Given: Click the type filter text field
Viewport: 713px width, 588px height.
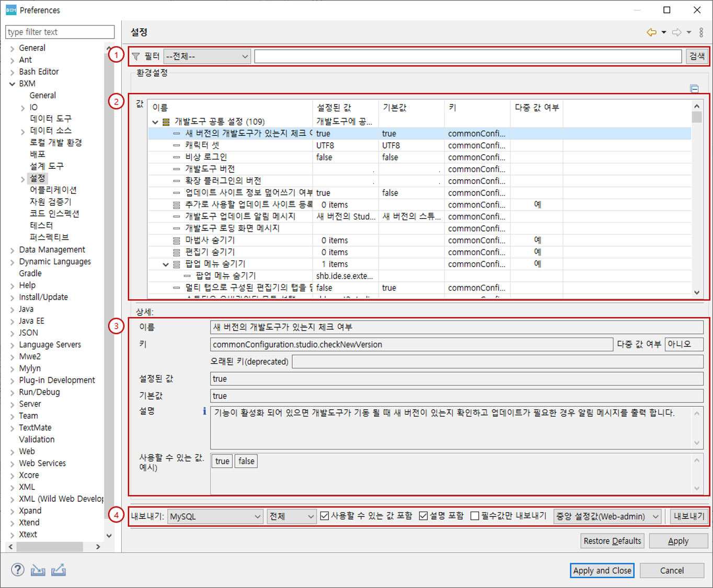Looking at the screenshot, I should click(x=60, y=32).
